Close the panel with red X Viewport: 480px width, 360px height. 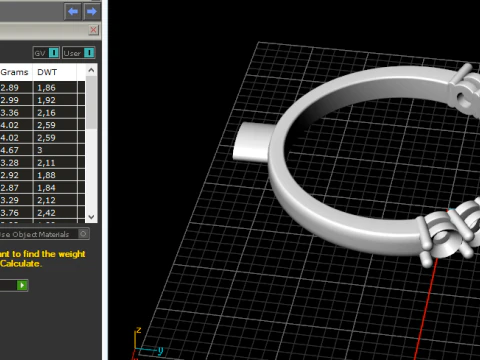point(94,30)
